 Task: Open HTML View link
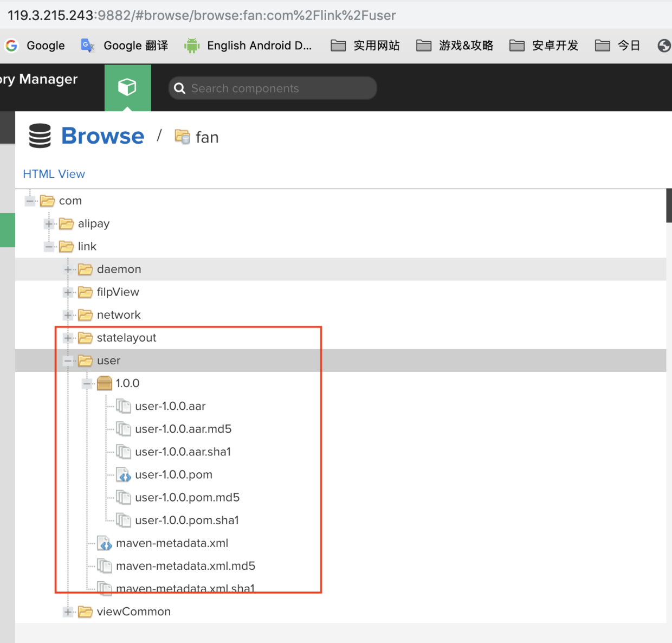point(54,174)
